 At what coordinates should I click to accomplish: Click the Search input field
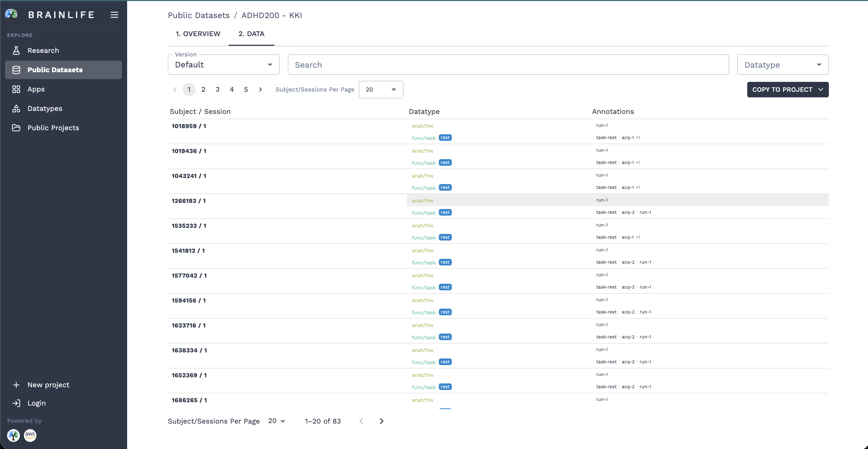(x=508, y=65)
